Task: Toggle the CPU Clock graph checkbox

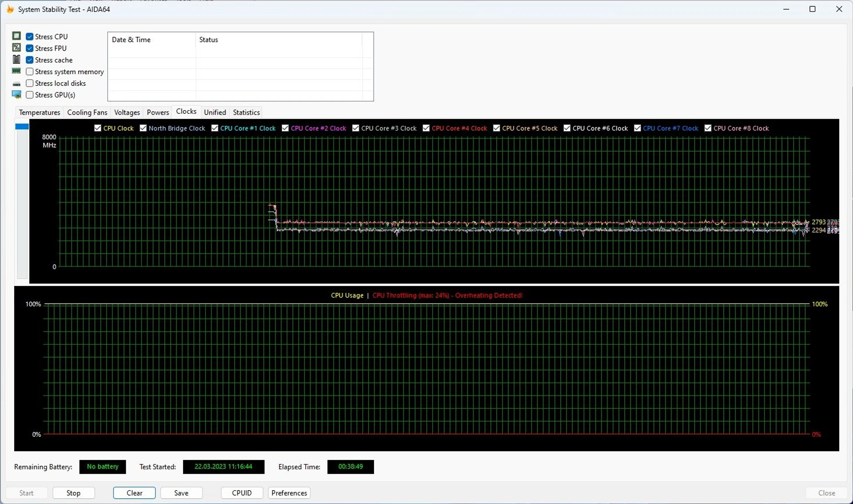Action: tap(98, 128)
